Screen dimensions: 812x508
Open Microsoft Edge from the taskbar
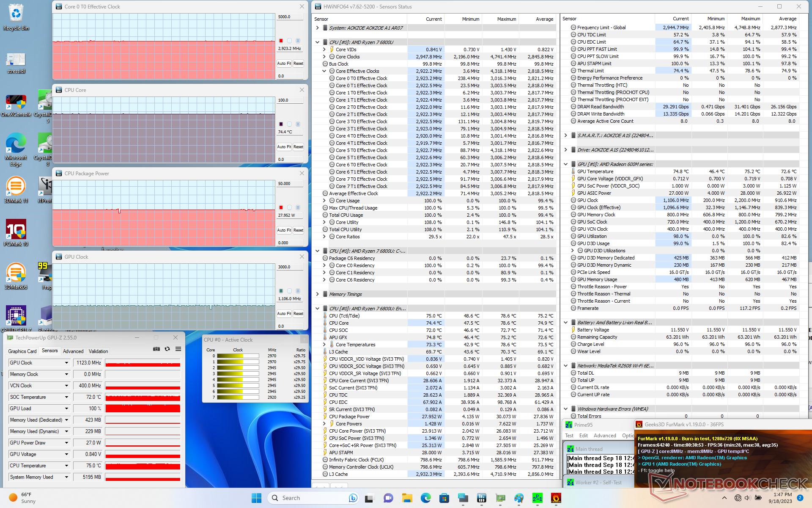tap(425, 498)
